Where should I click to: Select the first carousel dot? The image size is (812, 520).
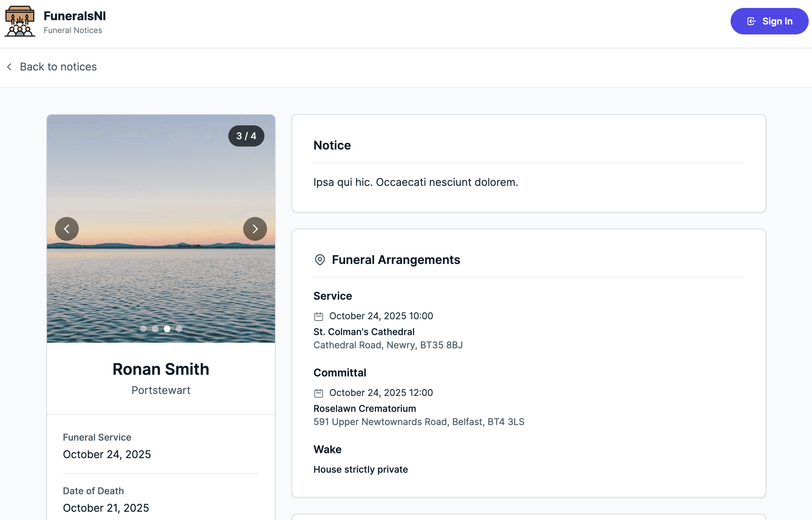[x=143, y=328]
